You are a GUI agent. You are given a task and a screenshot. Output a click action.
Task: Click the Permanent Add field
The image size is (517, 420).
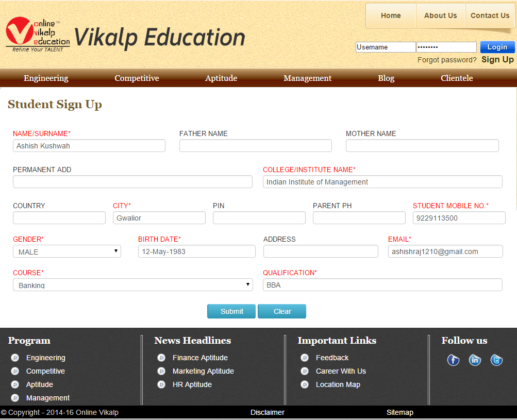click(x=132, y=181)
